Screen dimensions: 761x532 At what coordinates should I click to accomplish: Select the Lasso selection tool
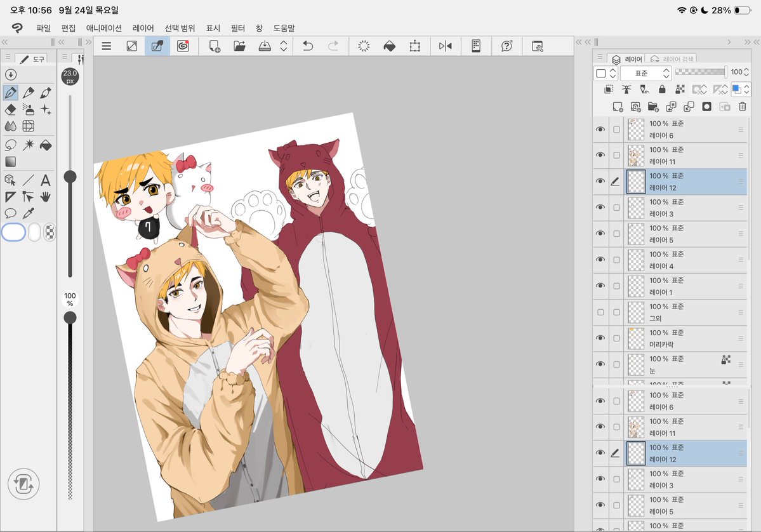click(11, 145)
